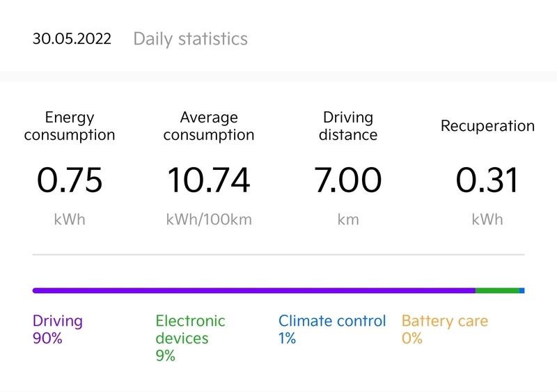Tap the Climate control 1% legend entry
This screenshot has height=392, width=557.
click(x=331, y=329)
